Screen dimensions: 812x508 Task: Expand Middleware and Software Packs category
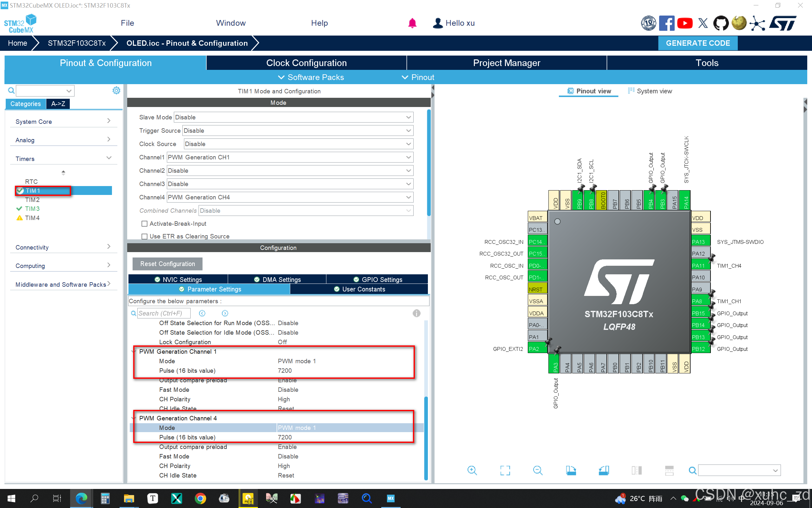pos(63,284)
